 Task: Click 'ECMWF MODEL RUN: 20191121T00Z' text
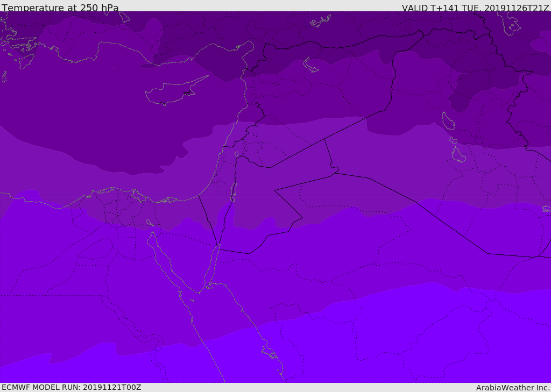point(72,388)
